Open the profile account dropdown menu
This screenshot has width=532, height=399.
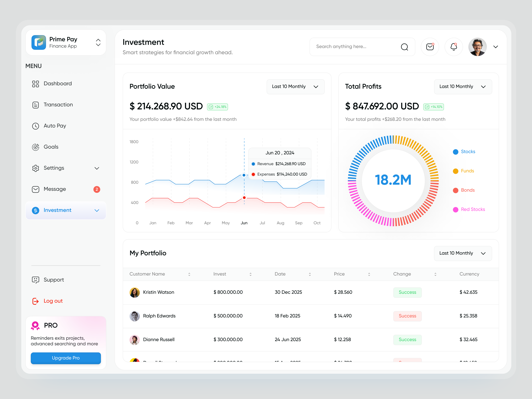pos(496,47)
